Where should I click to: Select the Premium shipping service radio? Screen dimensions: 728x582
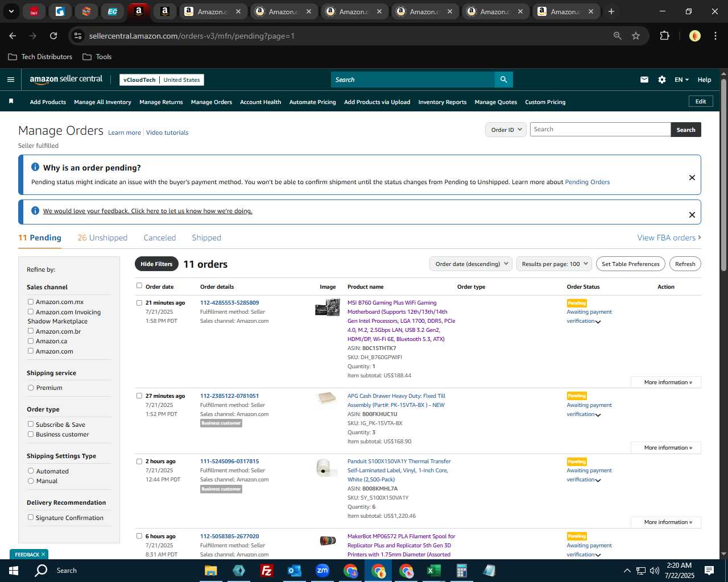31,388
